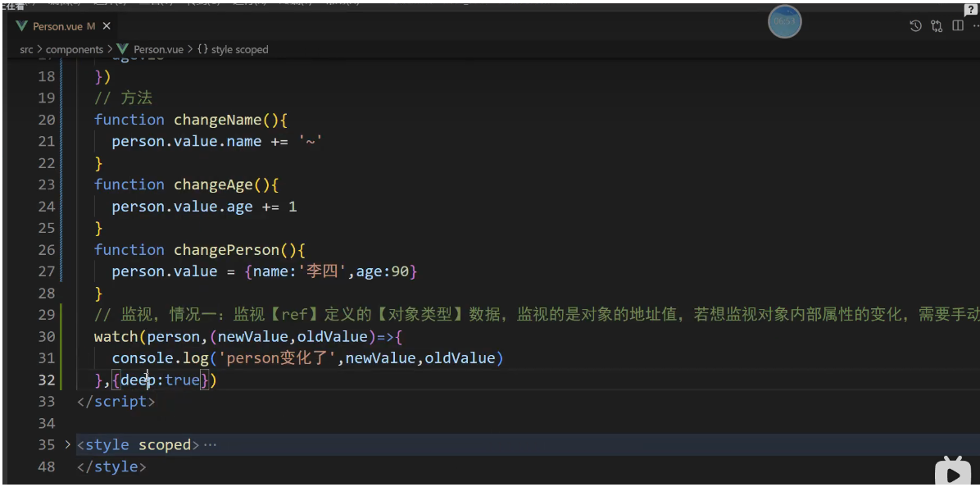Click the folded code ellipsis after style scoped
980x487 pixels.
click(x=210, y=445)
